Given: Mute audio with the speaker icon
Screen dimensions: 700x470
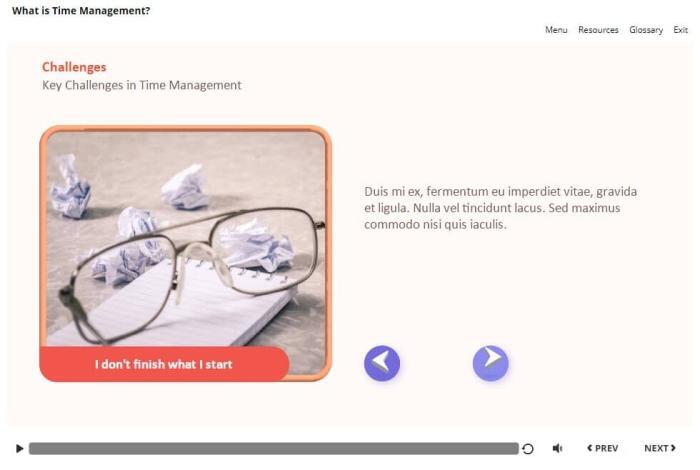Looking at the screenshot, I should 558,449.
